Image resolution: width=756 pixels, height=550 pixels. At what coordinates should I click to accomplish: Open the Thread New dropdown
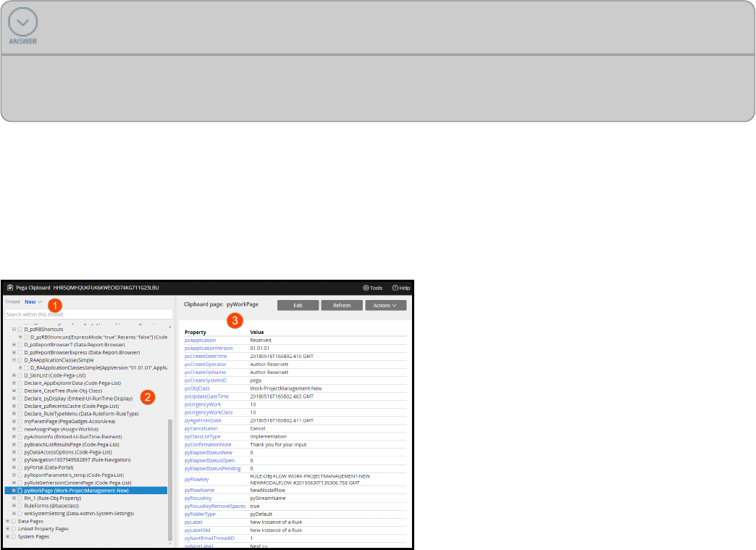[33, 301]
